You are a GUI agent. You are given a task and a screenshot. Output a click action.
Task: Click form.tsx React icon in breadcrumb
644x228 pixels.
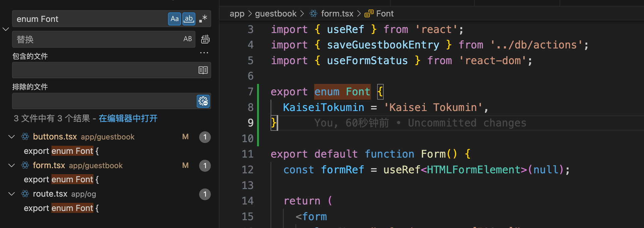coord(313,14)
